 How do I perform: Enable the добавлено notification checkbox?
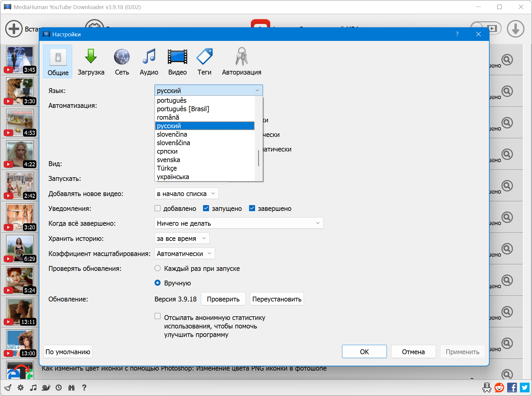158,208
